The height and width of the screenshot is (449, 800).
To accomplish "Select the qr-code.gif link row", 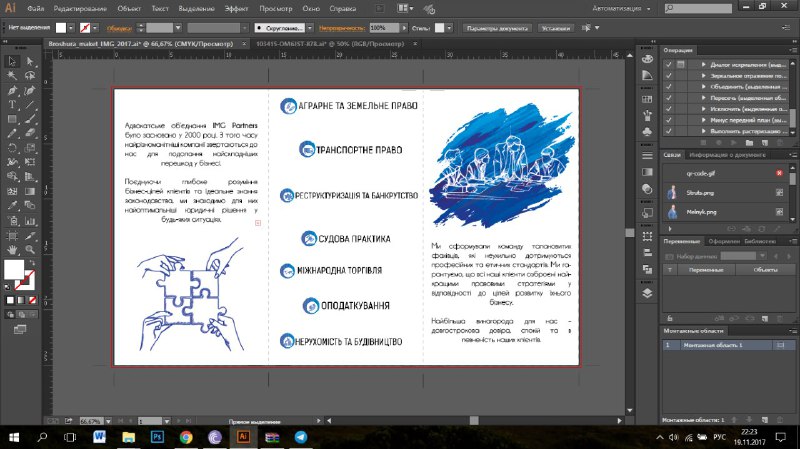I will tap(725, 173).
